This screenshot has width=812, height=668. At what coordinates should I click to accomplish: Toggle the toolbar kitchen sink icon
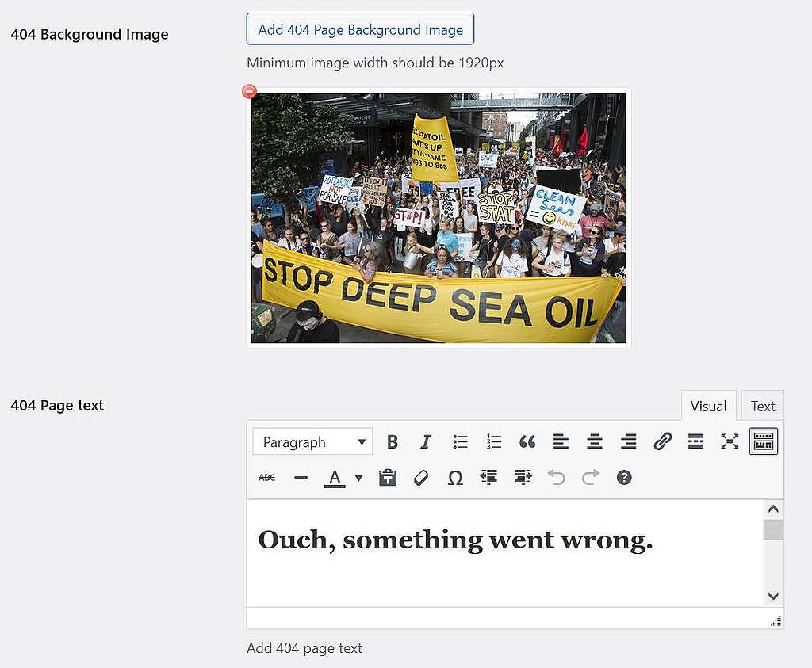tap(764, 442)
